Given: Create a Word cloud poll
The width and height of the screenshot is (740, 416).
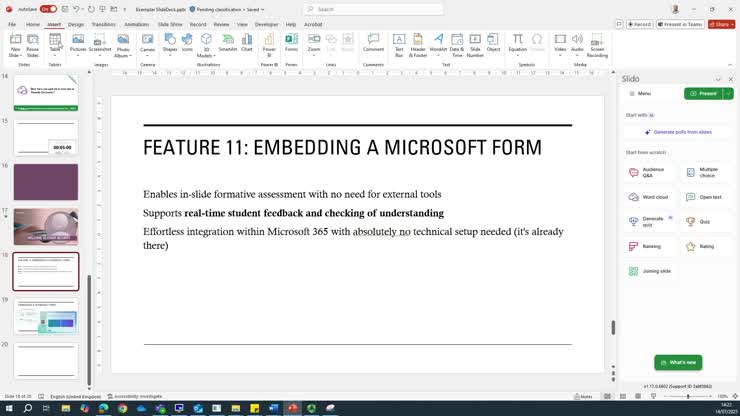Looking at the screenshot, I should [x=649, y=197].
